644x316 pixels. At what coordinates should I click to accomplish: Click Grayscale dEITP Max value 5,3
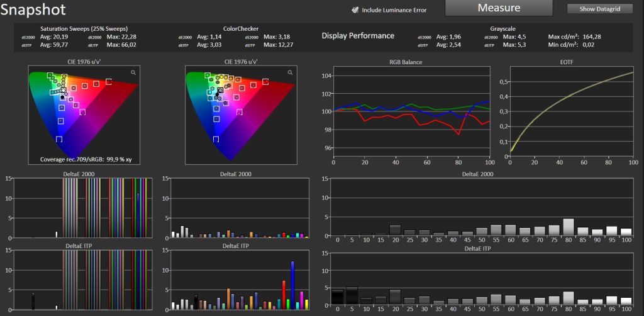coord(521,45)
